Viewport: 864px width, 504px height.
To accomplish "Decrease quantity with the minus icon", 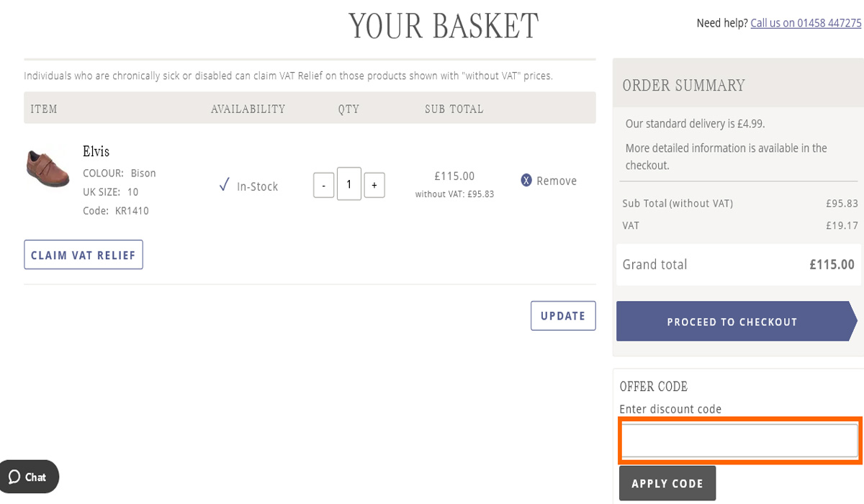I will click(x=323, y=184).
